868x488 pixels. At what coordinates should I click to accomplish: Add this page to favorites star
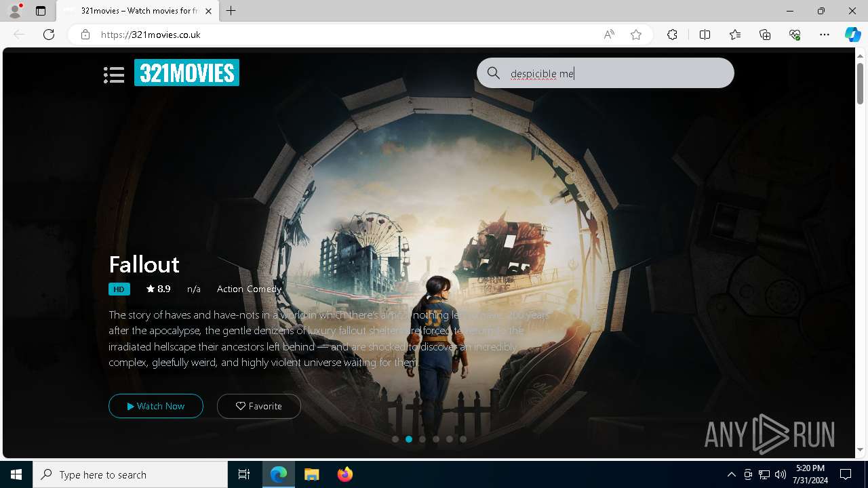point(636,35)
